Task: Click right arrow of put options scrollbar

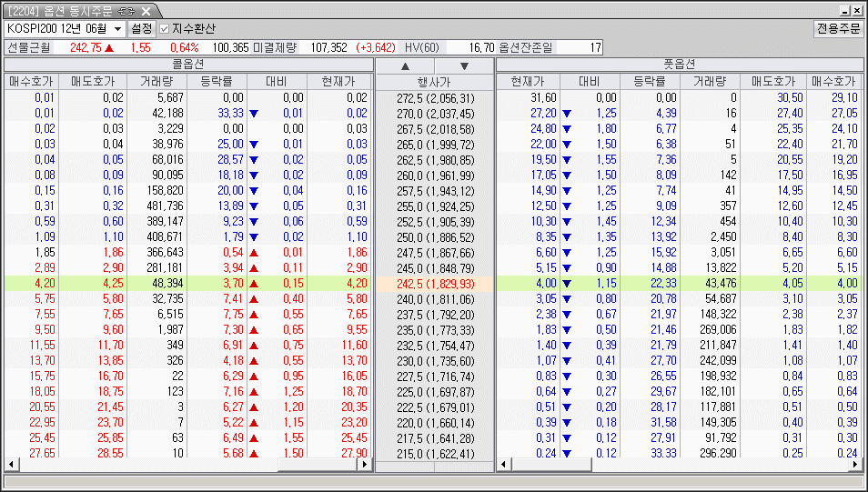Action: coord(856,464)
